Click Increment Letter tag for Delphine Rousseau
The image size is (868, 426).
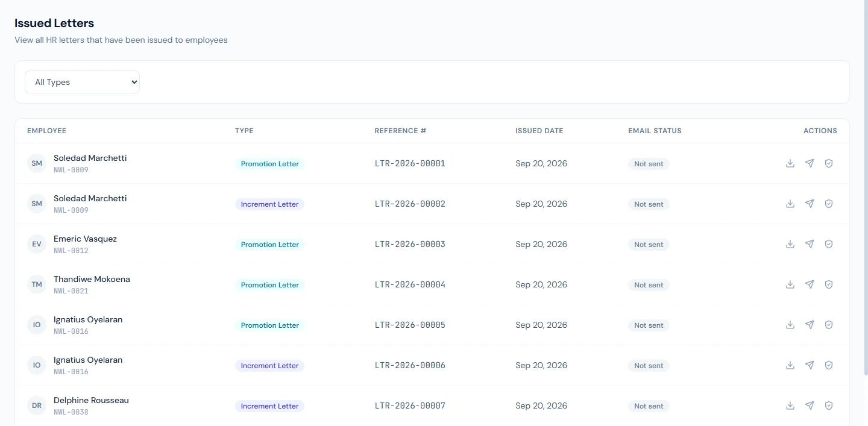pos(270,406)
